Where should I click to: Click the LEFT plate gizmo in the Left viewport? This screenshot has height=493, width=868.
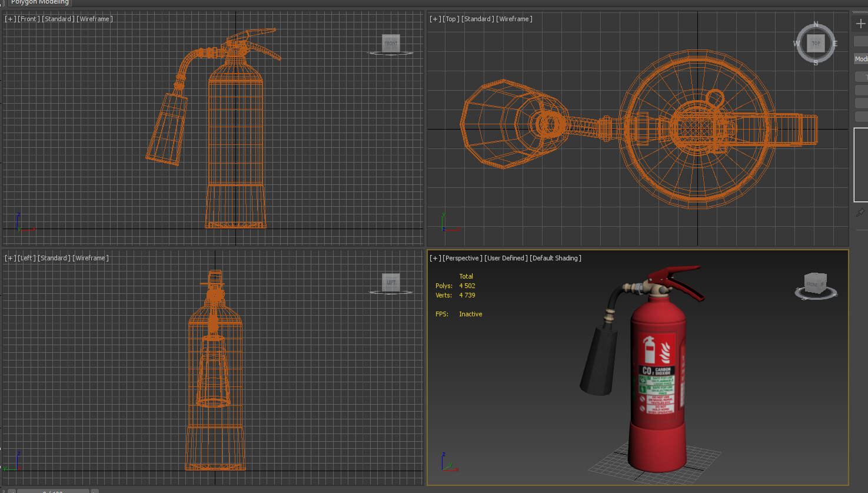390,282
